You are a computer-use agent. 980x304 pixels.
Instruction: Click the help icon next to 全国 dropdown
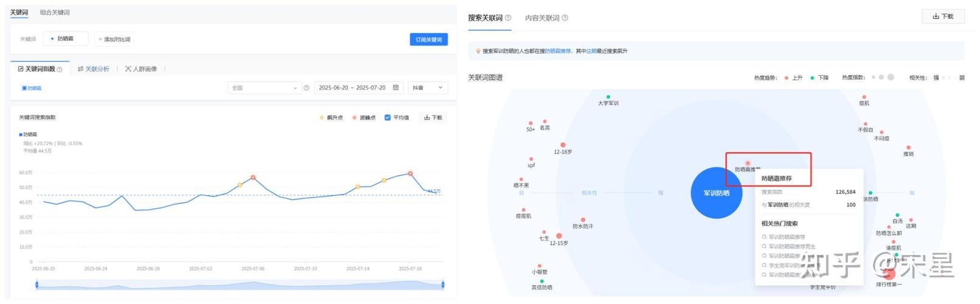(307, 88)
